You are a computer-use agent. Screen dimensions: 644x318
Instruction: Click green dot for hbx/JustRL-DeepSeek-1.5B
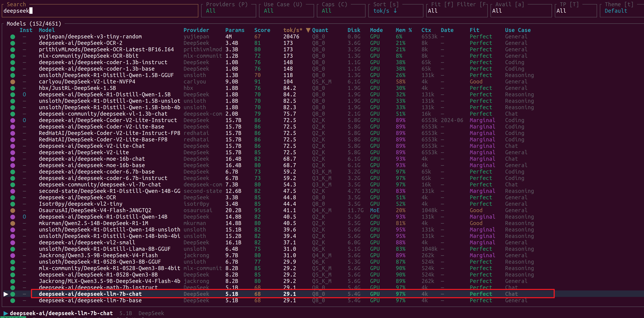pos(13,88)
